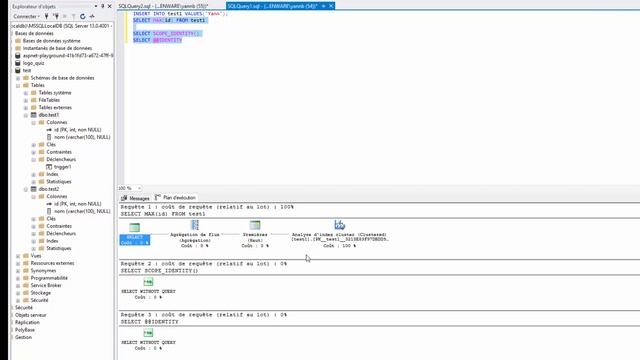Click the Messages tab icon
Viewport: 640px width, 360px height.
[x=124, y=198]
